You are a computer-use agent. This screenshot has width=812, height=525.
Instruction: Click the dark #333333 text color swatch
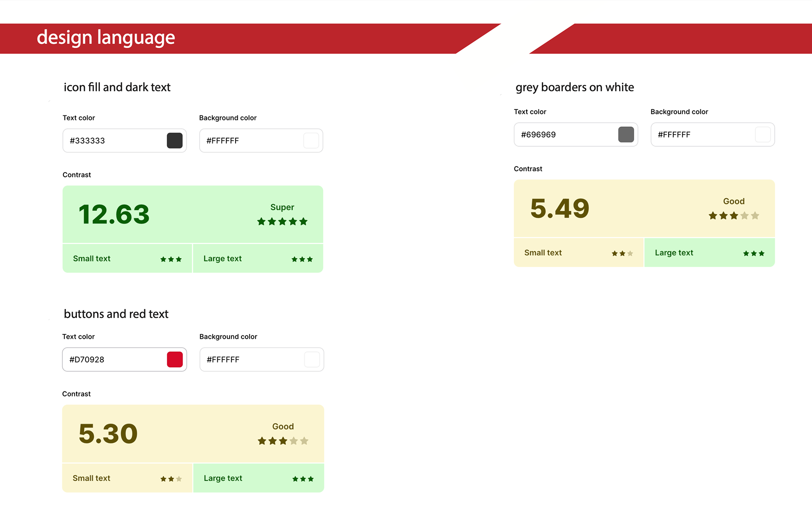point(174,141)
